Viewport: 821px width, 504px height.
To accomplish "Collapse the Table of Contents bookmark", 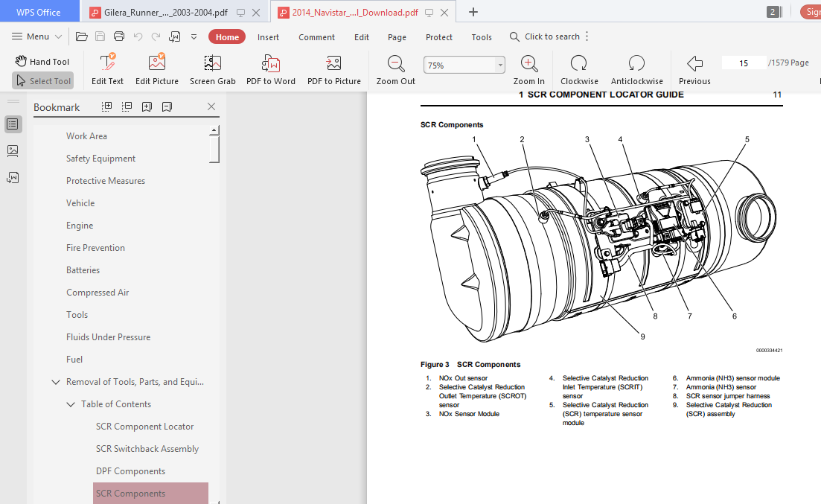I will [x=71, y=404].
